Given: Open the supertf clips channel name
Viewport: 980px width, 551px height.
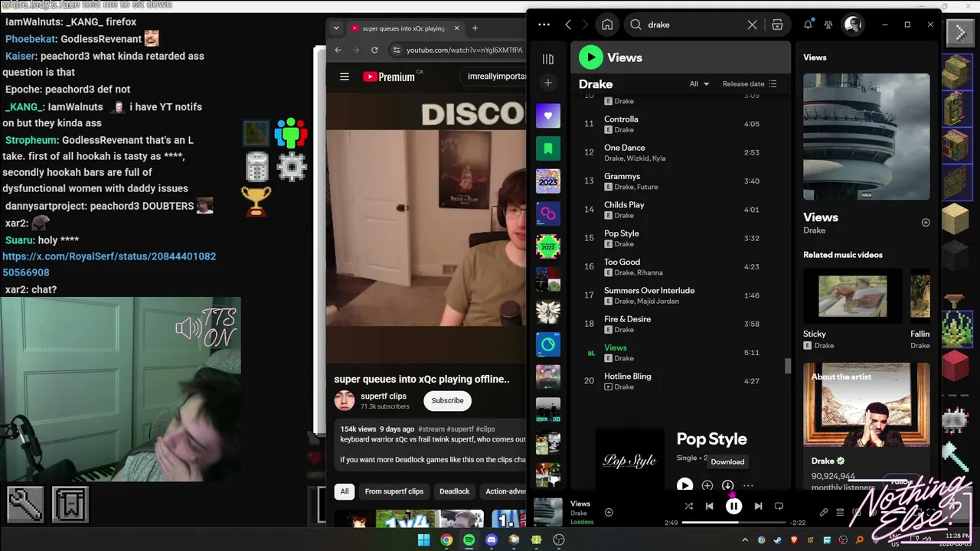Looking at the screenshot, I should [x=384, y=396].
